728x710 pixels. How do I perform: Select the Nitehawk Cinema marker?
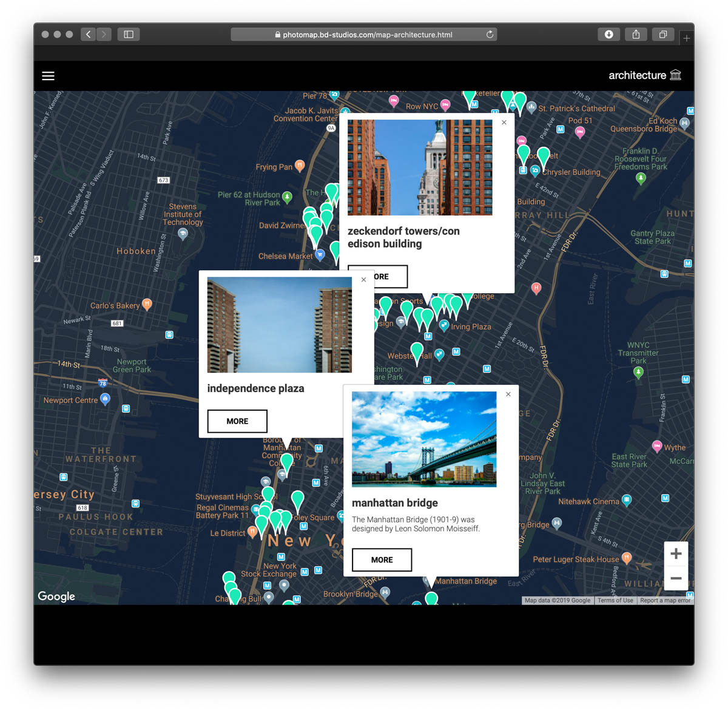pos(627,500)
